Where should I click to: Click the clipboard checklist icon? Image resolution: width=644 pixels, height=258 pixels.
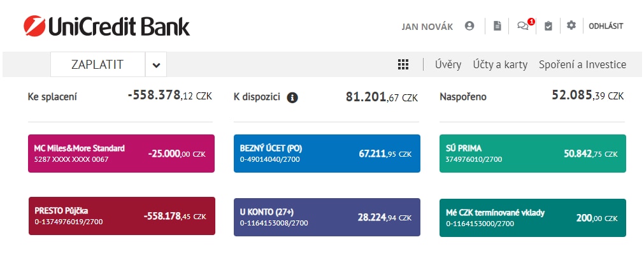point(548,26)
